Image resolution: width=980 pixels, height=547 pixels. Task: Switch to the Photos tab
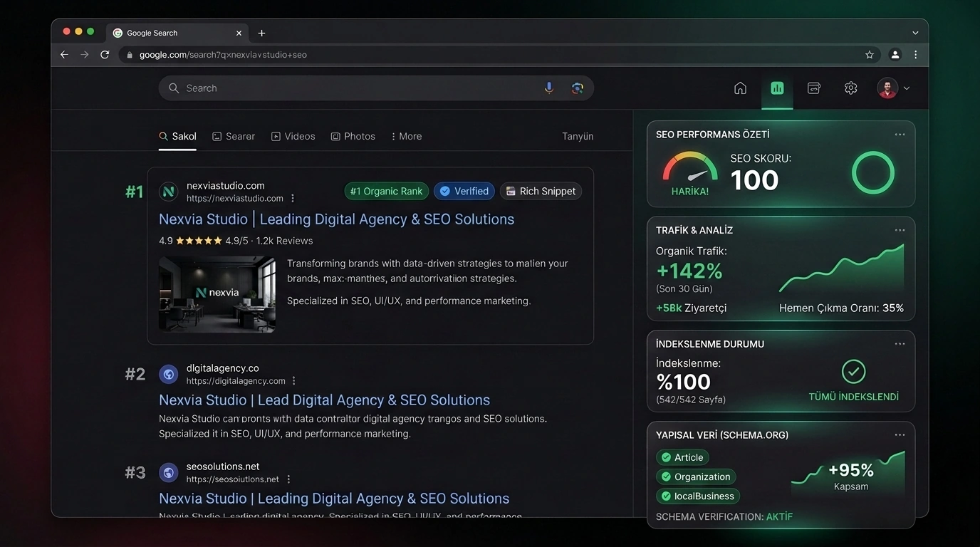(353, 136)
